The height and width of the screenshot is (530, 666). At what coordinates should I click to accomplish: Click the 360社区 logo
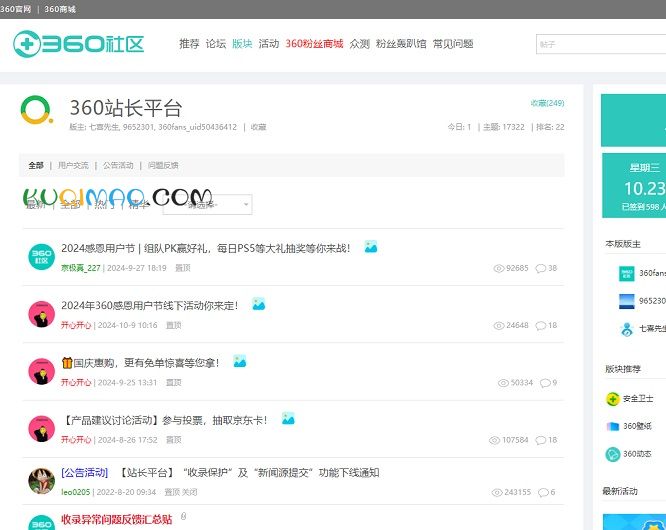tap(79, 44)
